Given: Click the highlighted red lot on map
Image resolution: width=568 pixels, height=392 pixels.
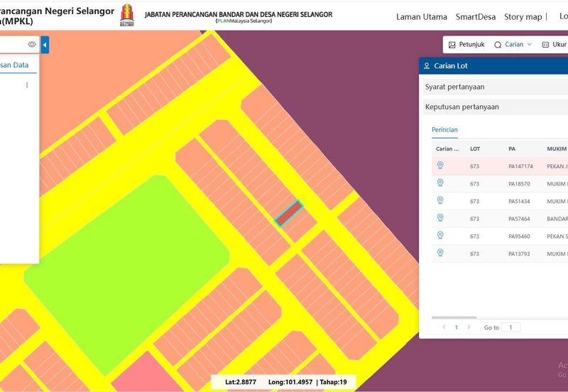Looking at the screenshot, I should click(288, 214).
